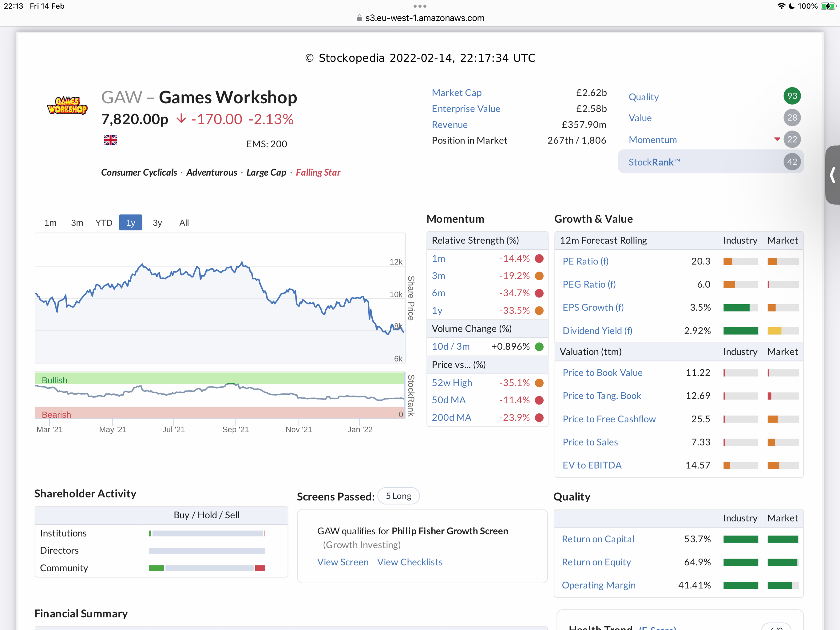Click the 200d MA red dot

539,418
